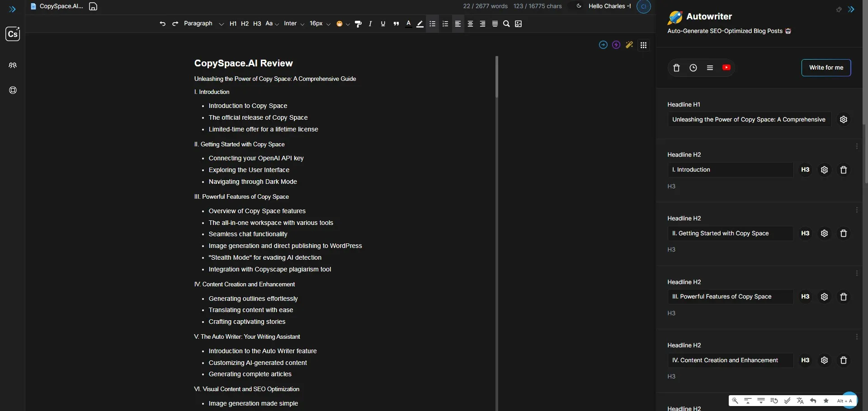Add H3 under I. Introduction

805,170
